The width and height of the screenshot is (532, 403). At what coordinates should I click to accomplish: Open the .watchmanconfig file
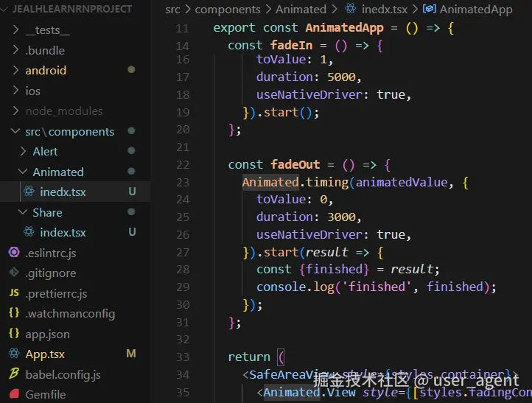70,314
